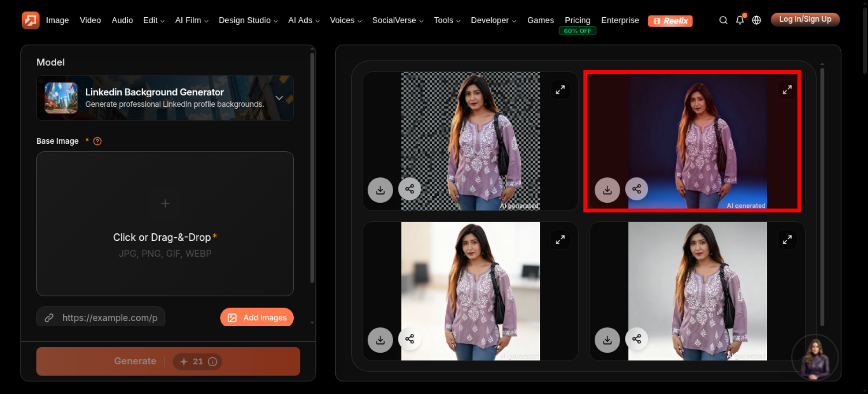The image size is (868, 394).
Task: Click Log In/Sign Up button
Action: click(x=805, y=20)
